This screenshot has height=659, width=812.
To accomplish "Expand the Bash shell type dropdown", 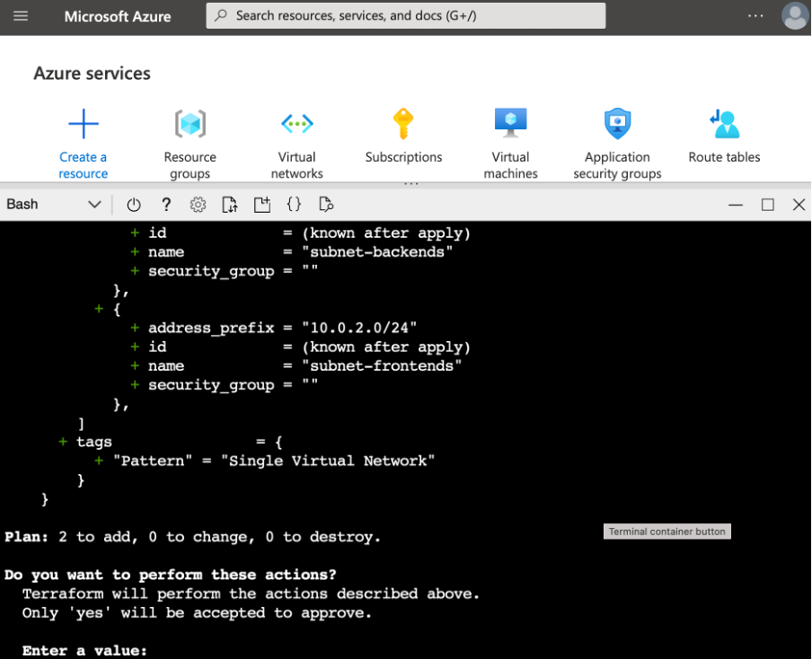I will 53,205.
